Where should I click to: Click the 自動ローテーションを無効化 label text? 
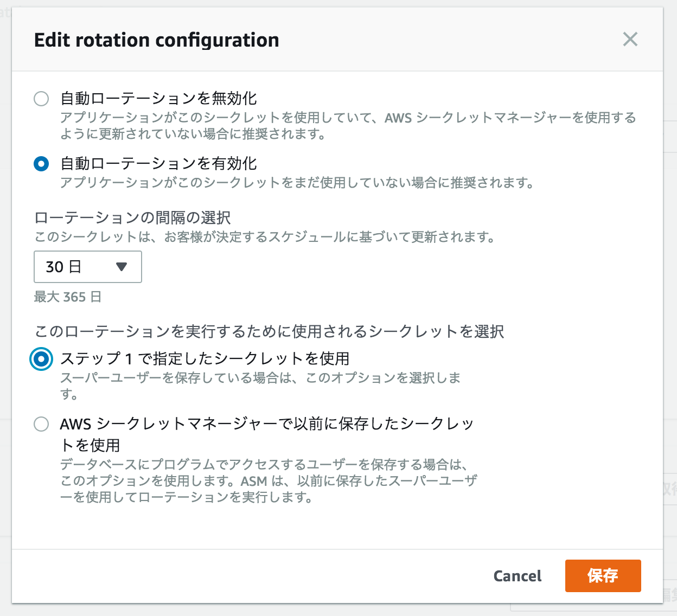158,99
